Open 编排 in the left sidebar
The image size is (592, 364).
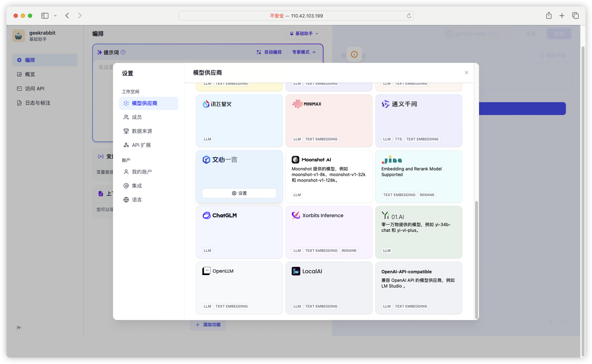click(45, 60)
